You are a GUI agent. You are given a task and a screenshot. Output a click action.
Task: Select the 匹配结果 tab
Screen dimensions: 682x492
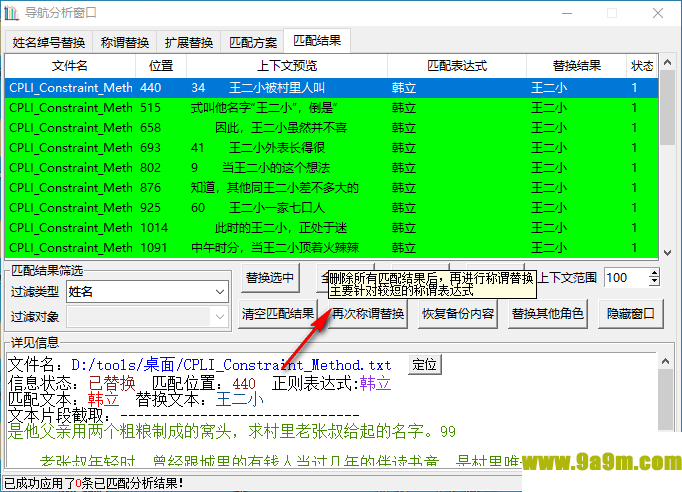click(317, 41)
